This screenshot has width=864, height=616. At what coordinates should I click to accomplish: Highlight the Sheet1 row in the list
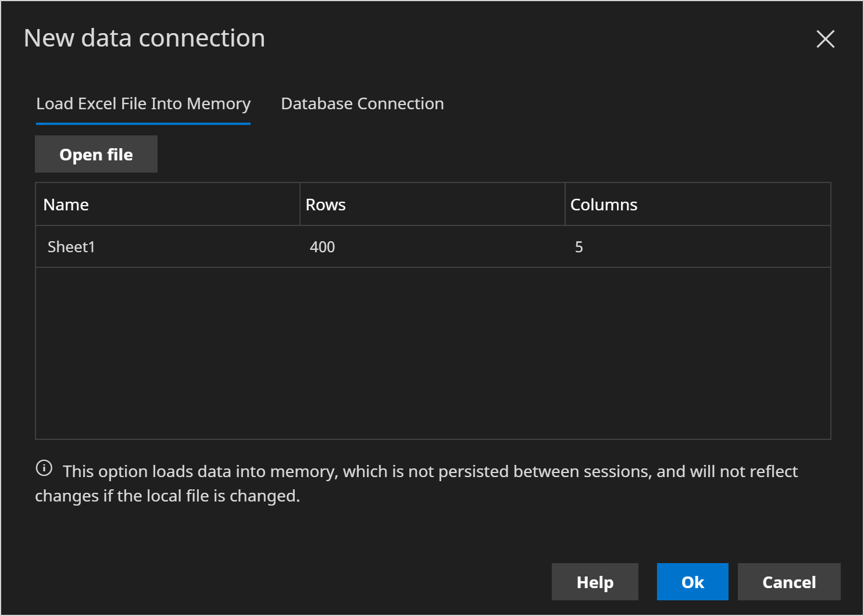[x=433, y=246]
